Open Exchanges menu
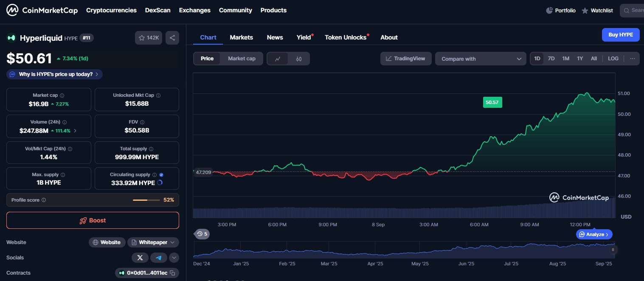The height and width of the screenshot is (281, 644). tap(195, 10)
